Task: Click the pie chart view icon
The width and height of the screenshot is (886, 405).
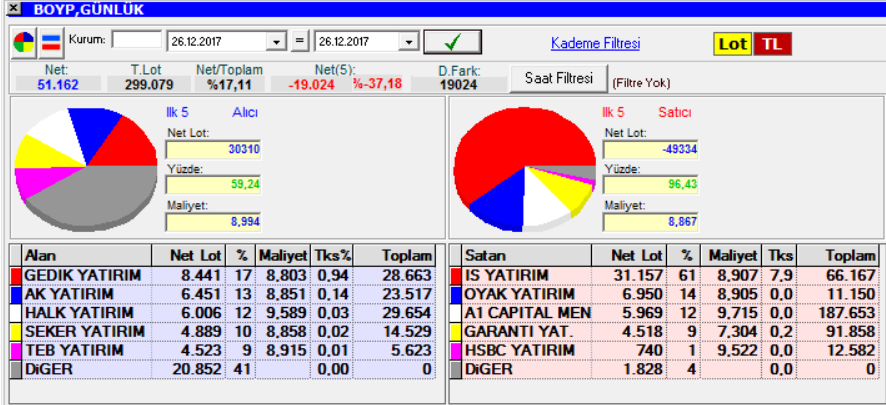Action: coord(24,42)
